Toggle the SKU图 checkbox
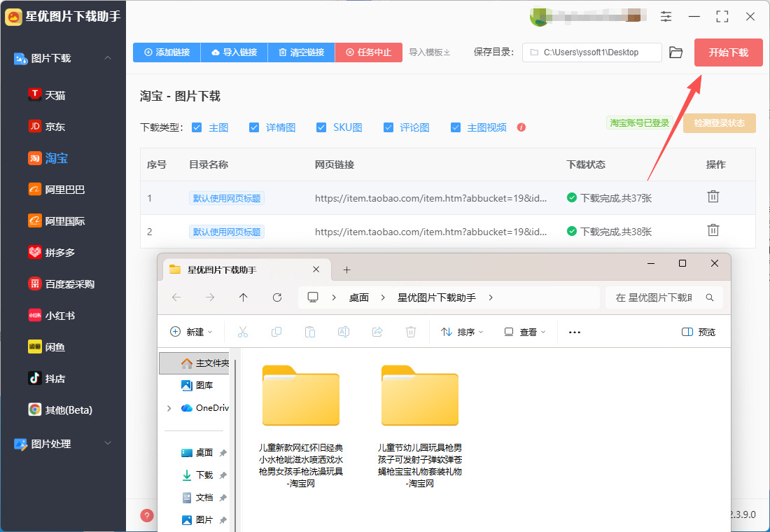Image resolution: width=770 pixels, height=532 pixels. tap(321, 127)
